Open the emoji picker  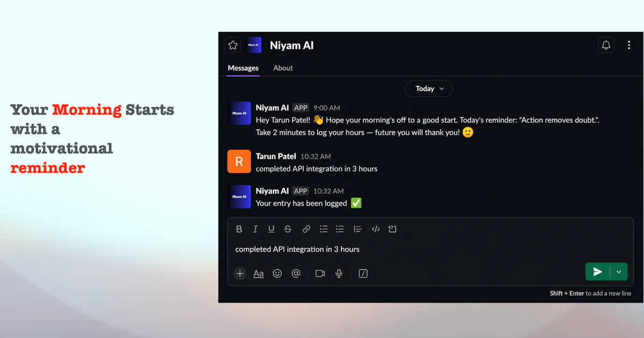(x=277, y=273)
